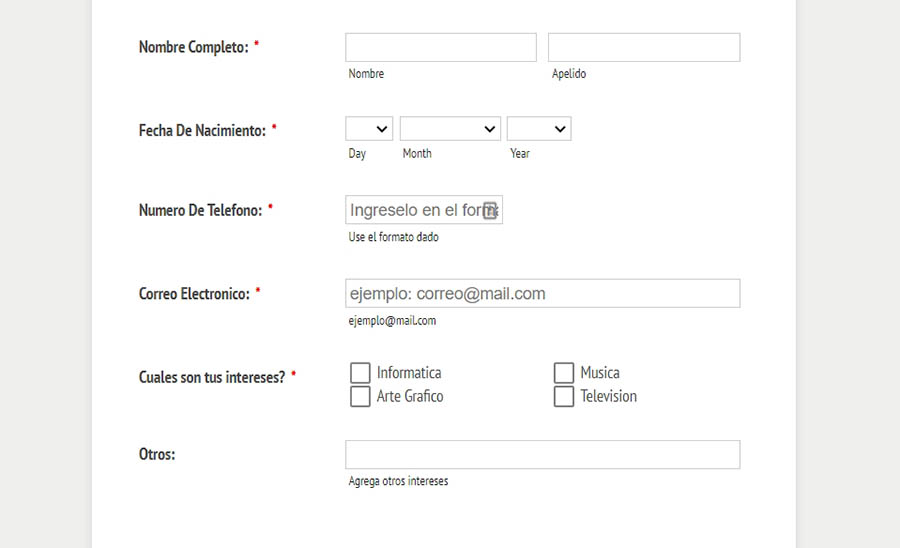Click the 'Cuales son tus intereses?' label
900x548 pixels.
pos(212,377)
